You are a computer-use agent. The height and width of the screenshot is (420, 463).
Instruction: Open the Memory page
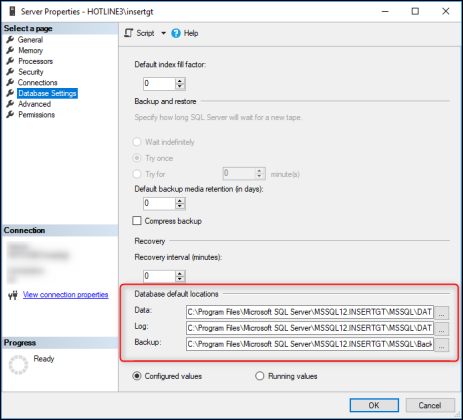[31, 50]
